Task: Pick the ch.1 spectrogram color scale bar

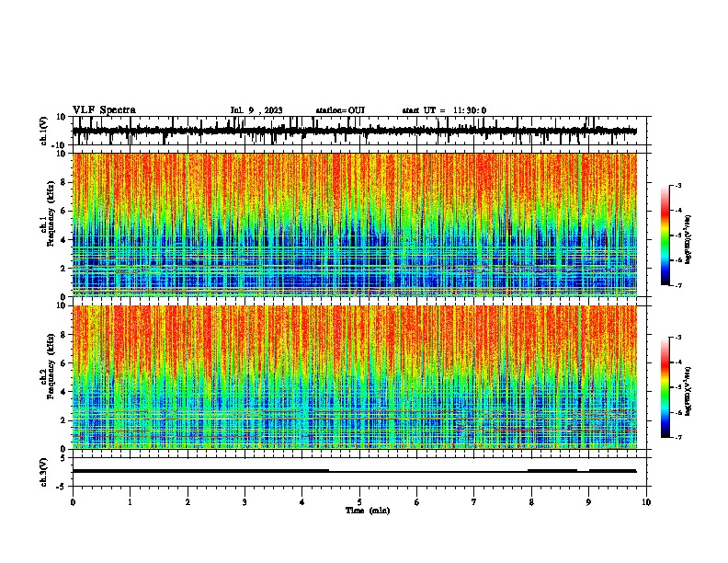Action: coord(665,236)
